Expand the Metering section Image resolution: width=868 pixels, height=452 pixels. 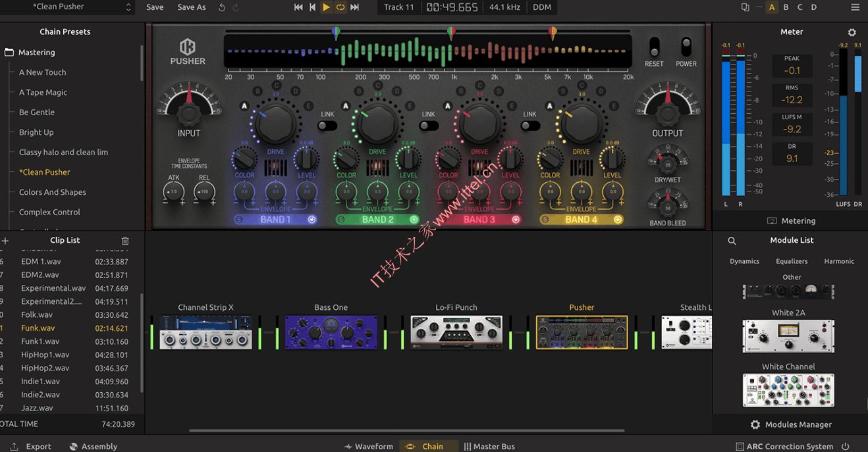pyautogui.click(x=791, y=221)
